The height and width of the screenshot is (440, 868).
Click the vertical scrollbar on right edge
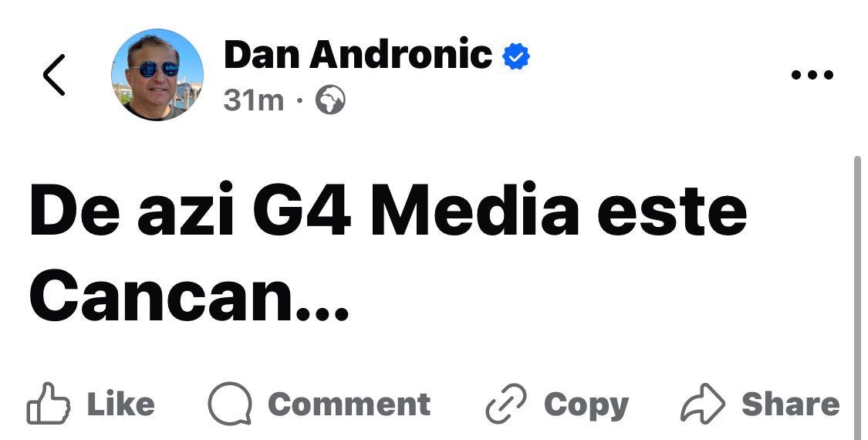[857, 298]
